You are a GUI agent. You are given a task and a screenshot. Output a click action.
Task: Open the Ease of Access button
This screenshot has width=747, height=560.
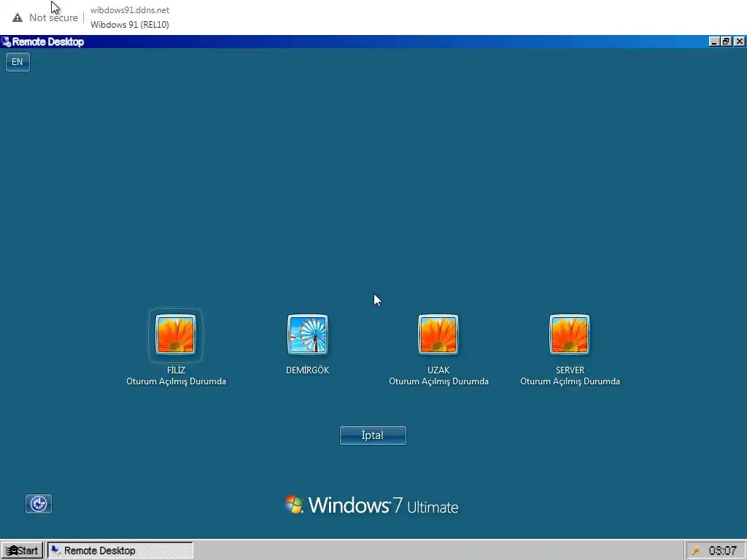[x=39, y=504]
